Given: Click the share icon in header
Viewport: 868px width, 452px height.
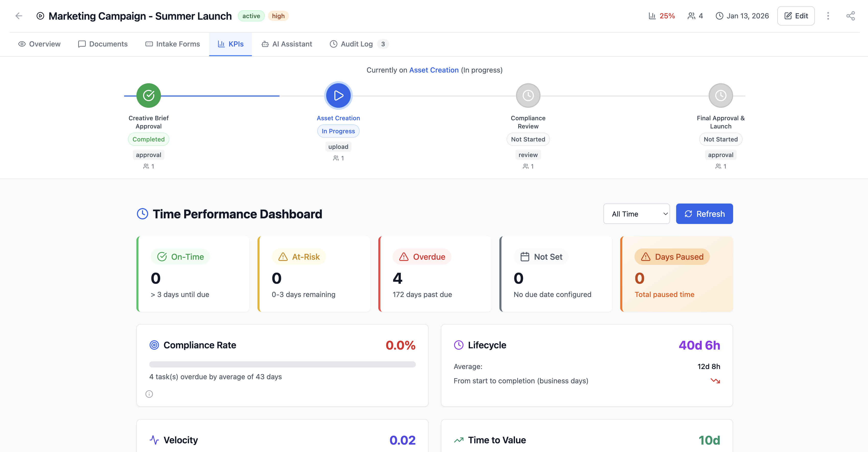Looking at the screenshot, I should (x=850, y=16).
